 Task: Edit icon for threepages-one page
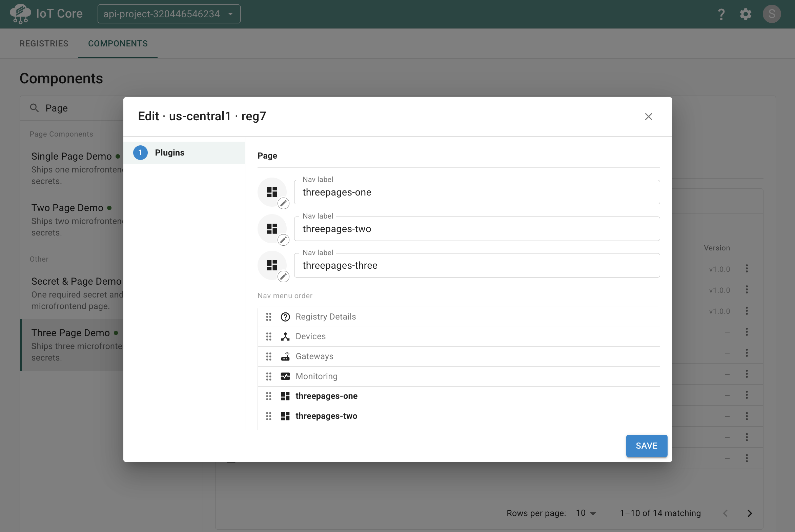point(283,203)
